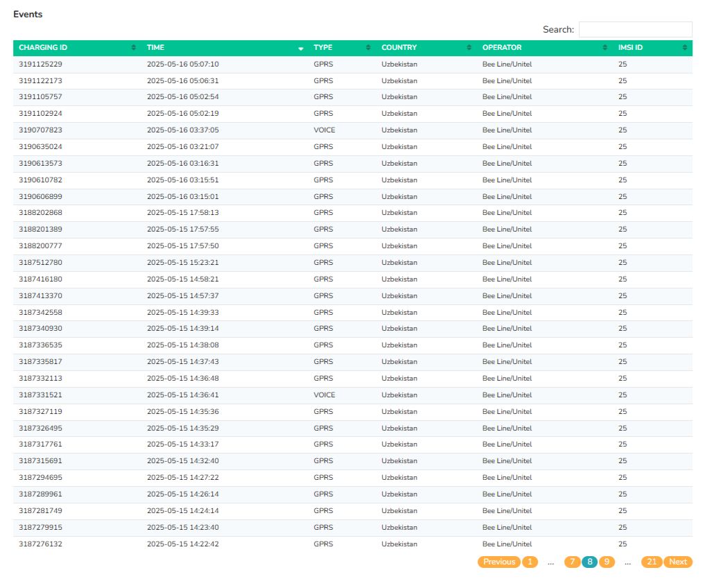The width and height of the screenshot is (705, 588).
Task: Click inside the Search input field
Action: [x=634, y=29]
